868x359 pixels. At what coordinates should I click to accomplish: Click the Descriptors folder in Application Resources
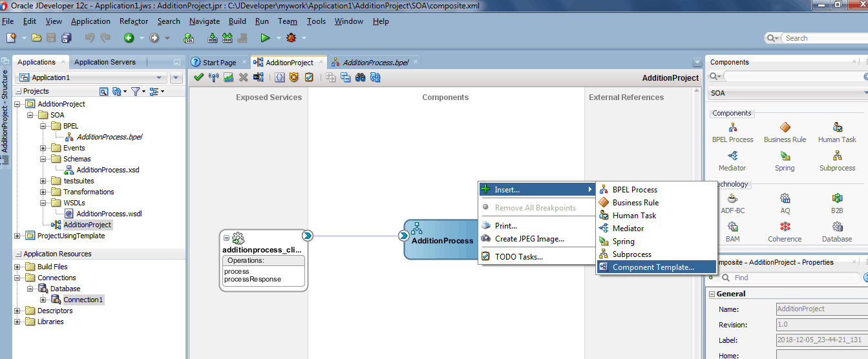click(55, 311)
